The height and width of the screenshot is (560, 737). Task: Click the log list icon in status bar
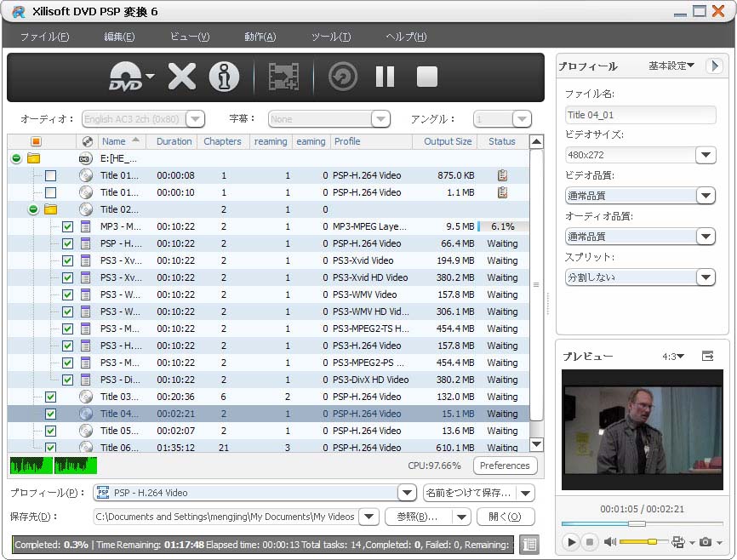pos(528,545)
